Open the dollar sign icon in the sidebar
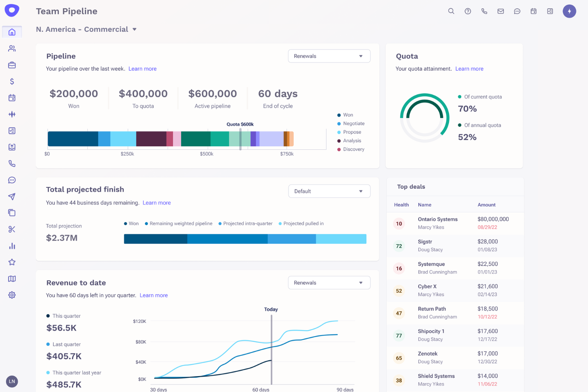The height and width of the screenshot is (392, 588). click(x=12, y=81)
